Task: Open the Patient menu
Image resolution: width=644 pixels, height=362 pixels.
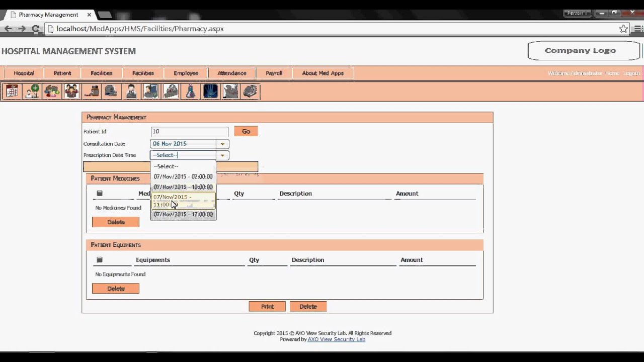Action: 62,73
